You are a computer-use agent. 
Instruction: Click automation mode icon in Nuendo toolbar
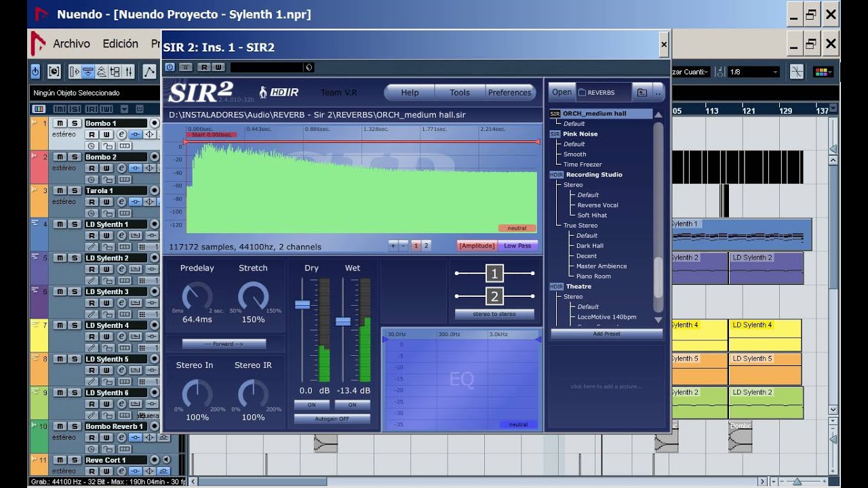coord(150,71)
